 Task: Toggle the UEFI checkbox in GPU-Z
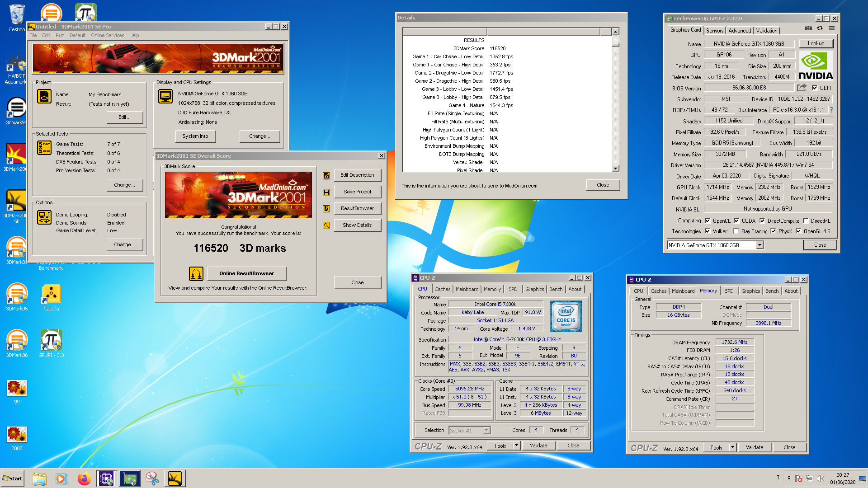[x=815, y=88]
